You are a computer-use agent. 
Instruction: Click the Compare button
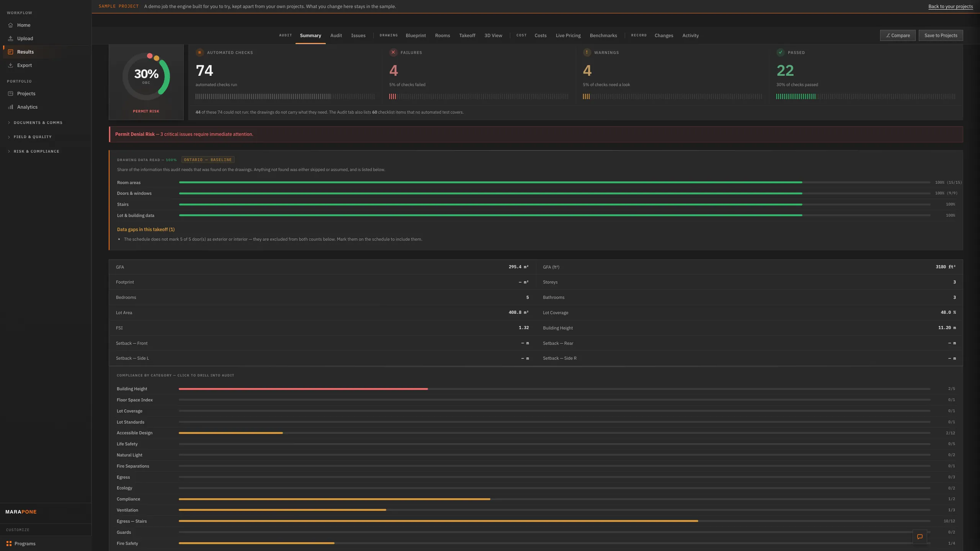[x=898, y=36]
